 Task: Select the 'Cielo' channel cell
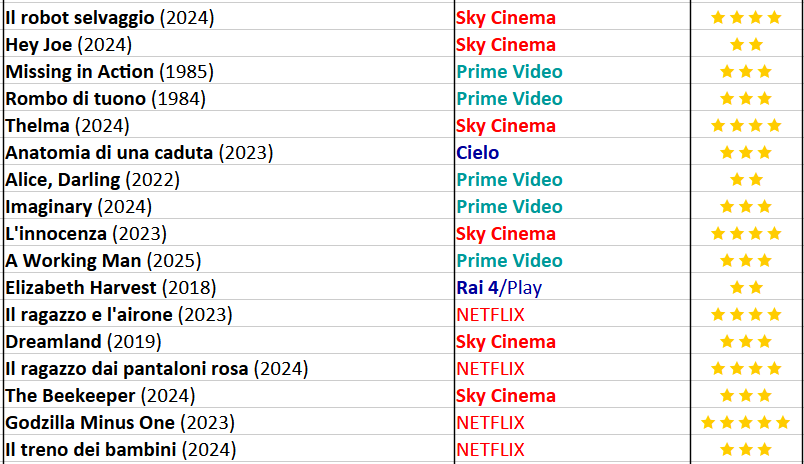pyautogui.click(x=572, y=152)
